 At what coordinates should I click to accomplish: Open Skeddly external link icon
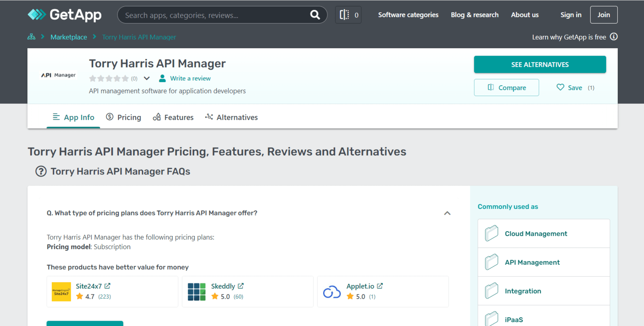[241, 286]
